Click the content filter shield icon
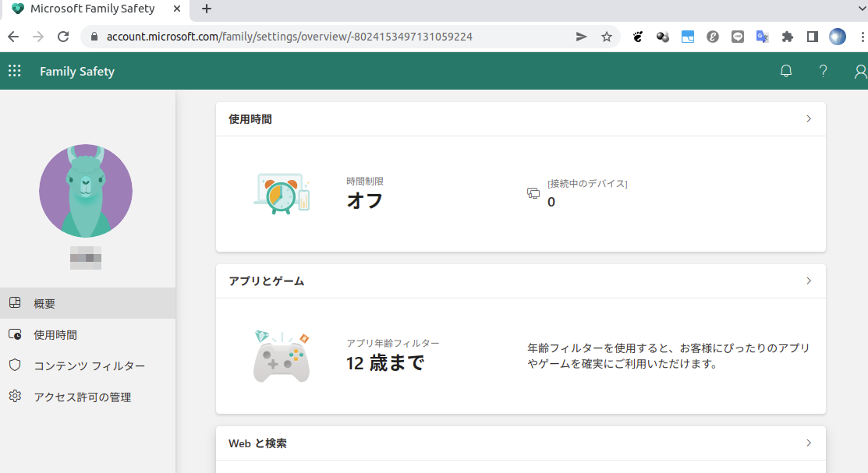The image size is (868, 473). coord(15,365)
